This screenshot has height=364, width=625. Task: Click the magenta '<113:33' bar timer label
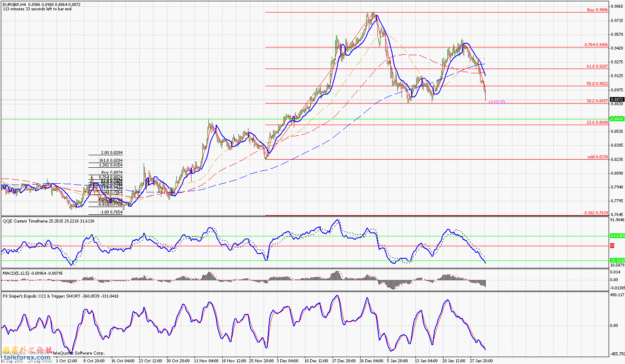coord(496,102)
